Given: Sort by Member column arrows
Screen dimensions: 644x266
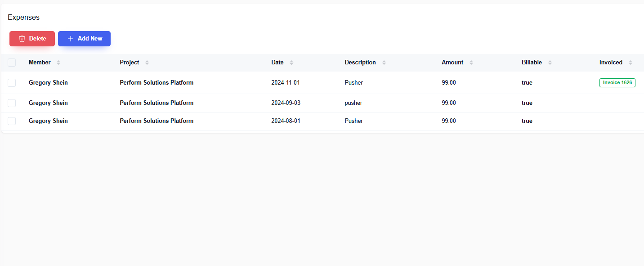Looking at the screenshot, I should pos(58,63).
